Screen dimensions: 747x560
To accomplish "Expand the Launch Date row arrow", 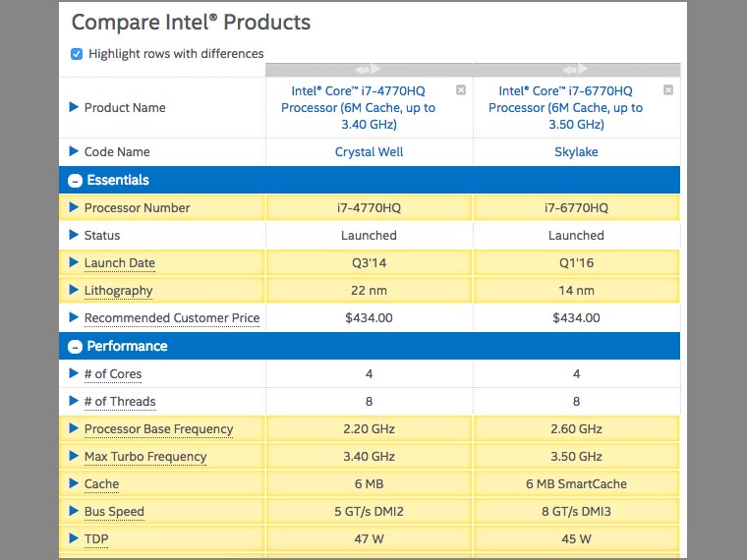I will (x=75, y=262).
